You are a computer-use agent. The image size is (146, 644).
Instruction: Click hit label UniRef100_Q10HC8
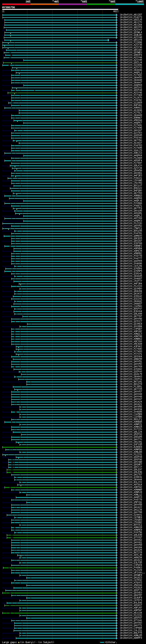point(131,324)
